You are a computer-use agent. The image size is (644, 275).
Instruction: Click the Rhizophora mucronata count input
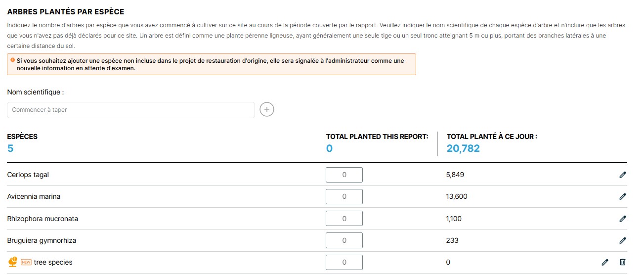tap(344, 219)
